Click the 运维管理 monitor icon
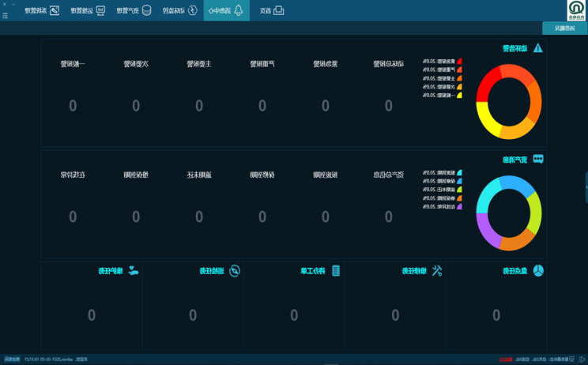Viewport: 588px width, 365px height. click(100, 10)
